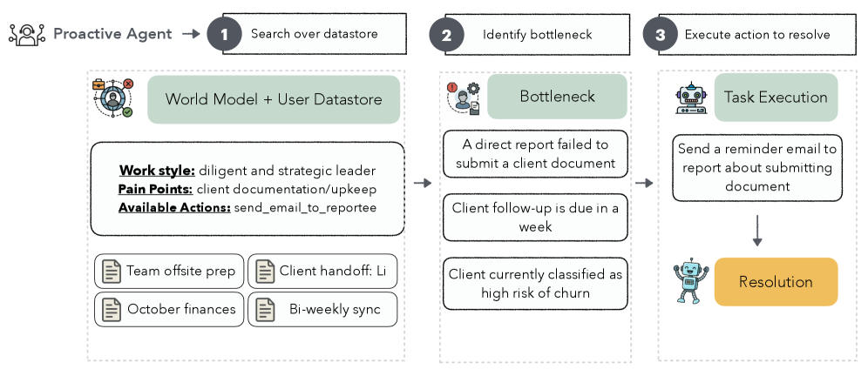Click the Task Execution robot icon
The width and height of the screenshot is (868, 376).
click(691, 98)
